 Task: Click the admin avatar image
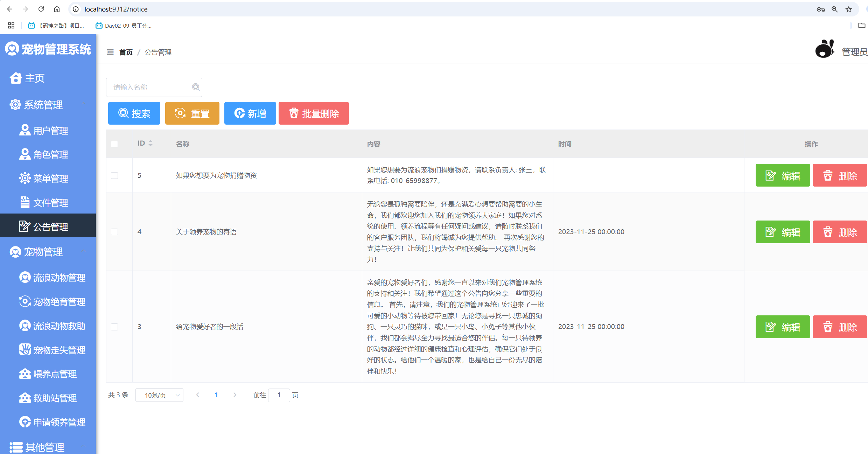tap(825, 49)
